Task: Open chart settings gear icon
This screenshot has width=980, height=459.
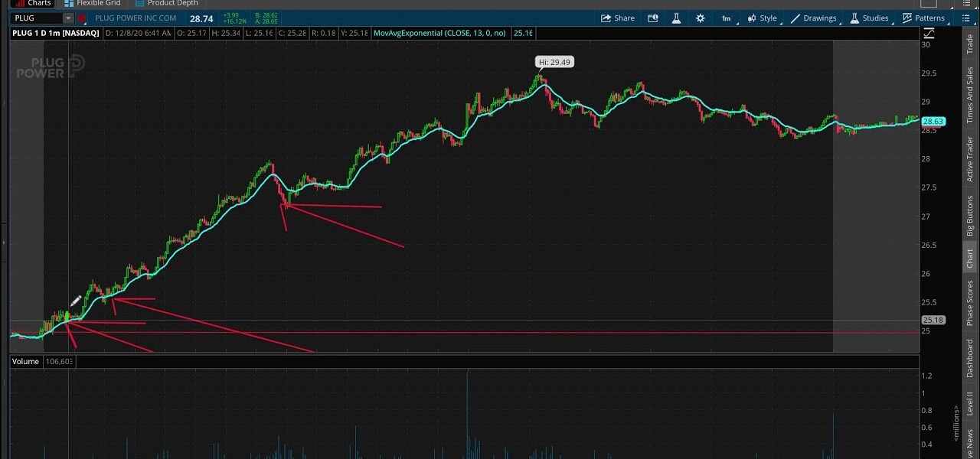Action: [700, 18]
